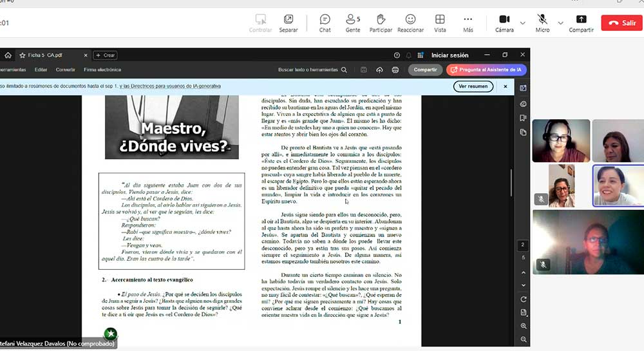Expand the camera options dropdown arrow
The image size is (644, 351).
click(x=522, y=23)
